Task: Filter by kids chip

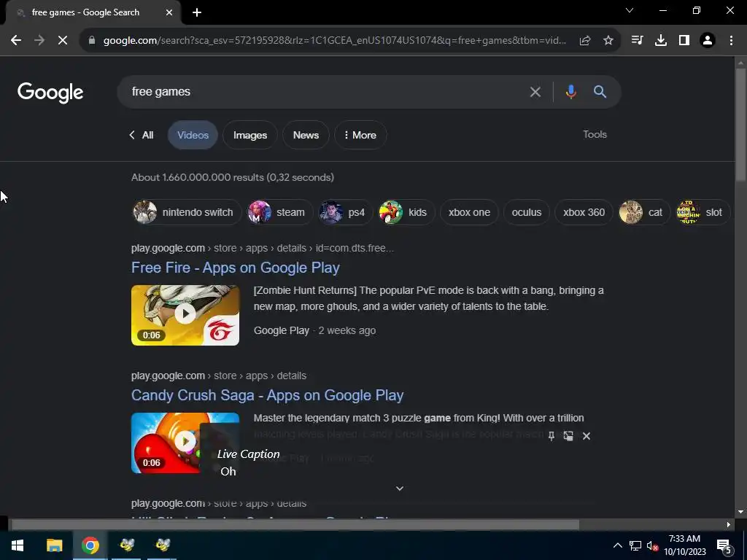Action: (x=406, y=212)
